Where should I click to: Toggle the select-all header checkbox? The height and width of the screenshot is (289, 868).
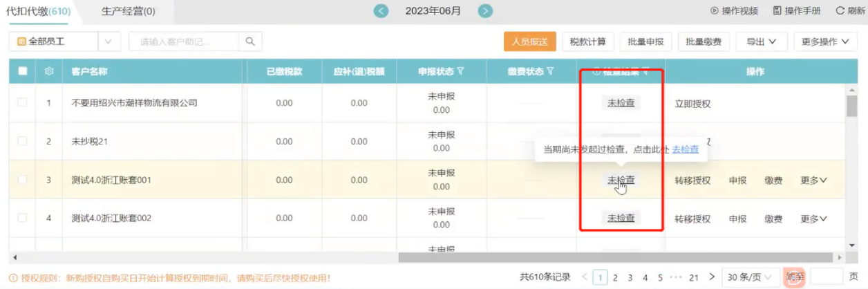click(23, 71)
